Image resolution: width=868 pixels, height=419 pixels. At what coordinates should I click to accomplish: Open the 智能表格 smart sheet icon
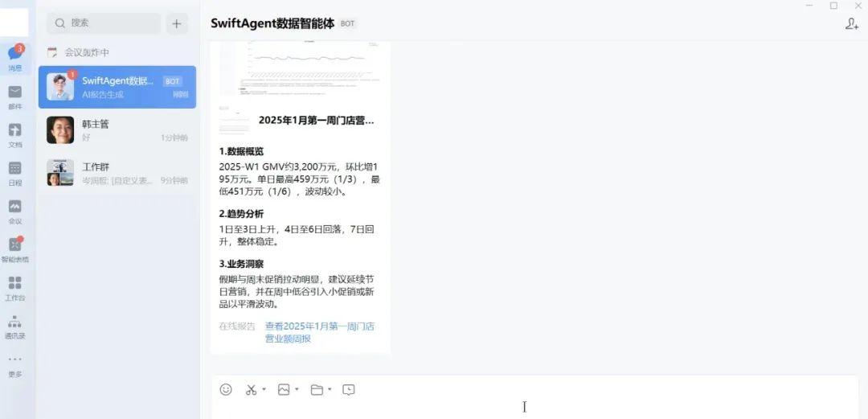[15, 250]
